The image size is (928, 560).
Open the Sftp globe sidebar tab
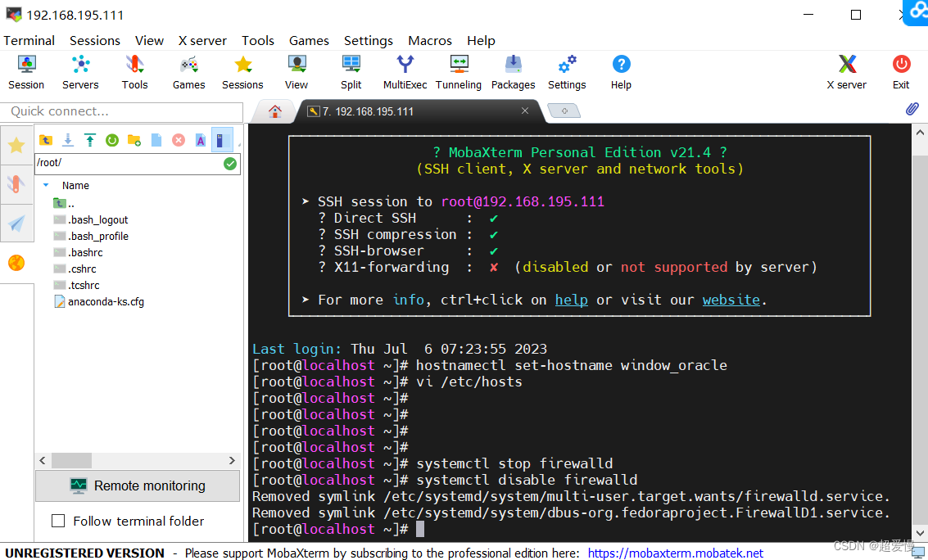[x=16, y=263]
